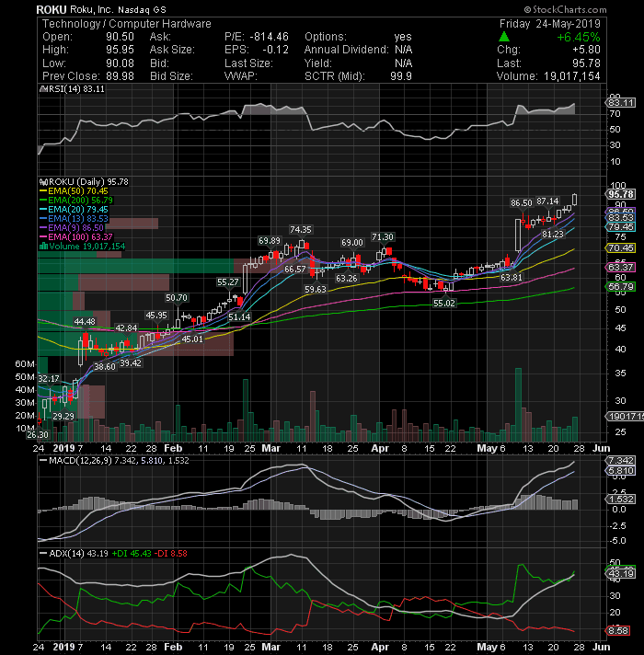Click the Volume 19,017,154 legend entry on chart
Screen dimensions: 644x655
tap(82, 246)
